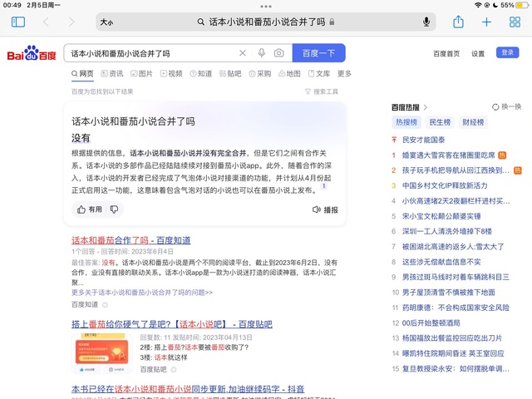Go back with the Safari back arrow
This screenshot has height=399, width=532.
click(47, 22)
